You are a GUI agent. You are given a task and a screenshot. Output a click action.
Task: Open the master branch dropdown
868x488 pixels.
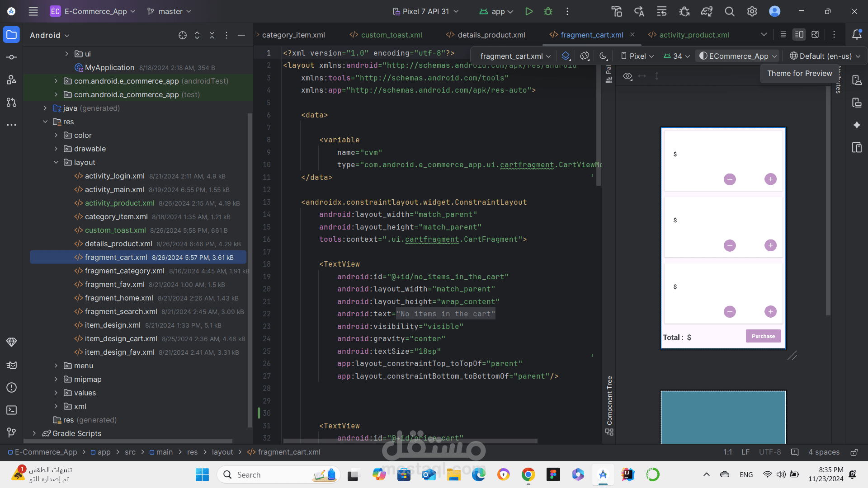point(169,11)
